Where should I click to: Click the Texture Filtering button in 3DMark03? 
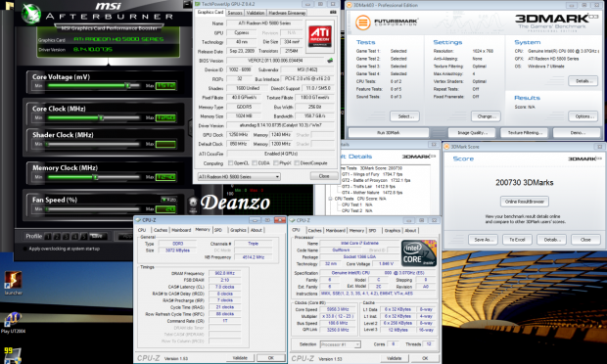coord(524,133)
